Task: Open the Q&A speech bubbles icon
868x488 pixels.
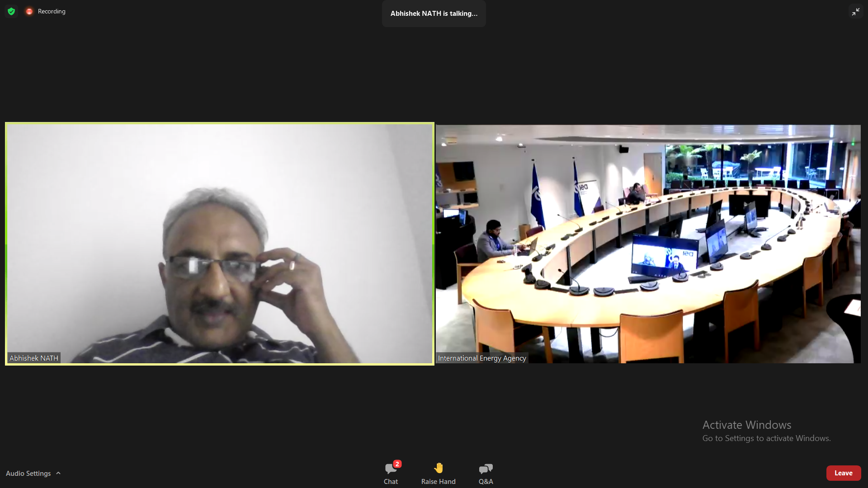Action: point(486,469)
